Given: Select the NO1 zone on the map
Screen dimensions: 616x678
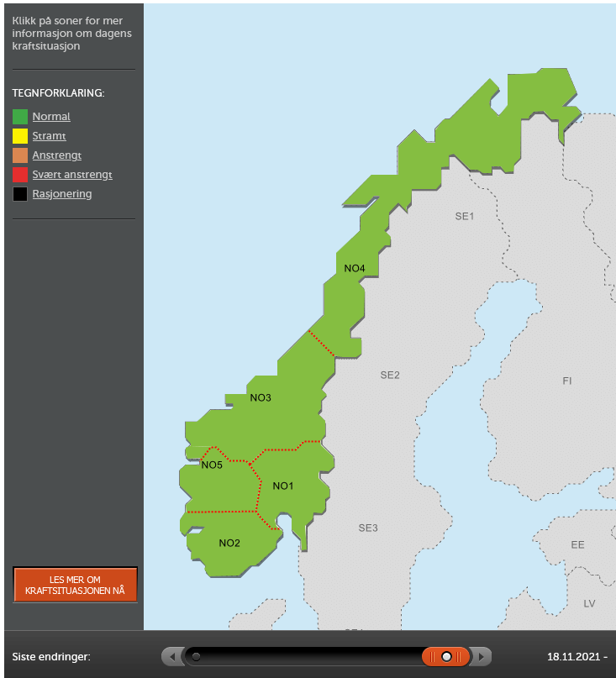Looking at the screenshot, I should tap(283, 486).
